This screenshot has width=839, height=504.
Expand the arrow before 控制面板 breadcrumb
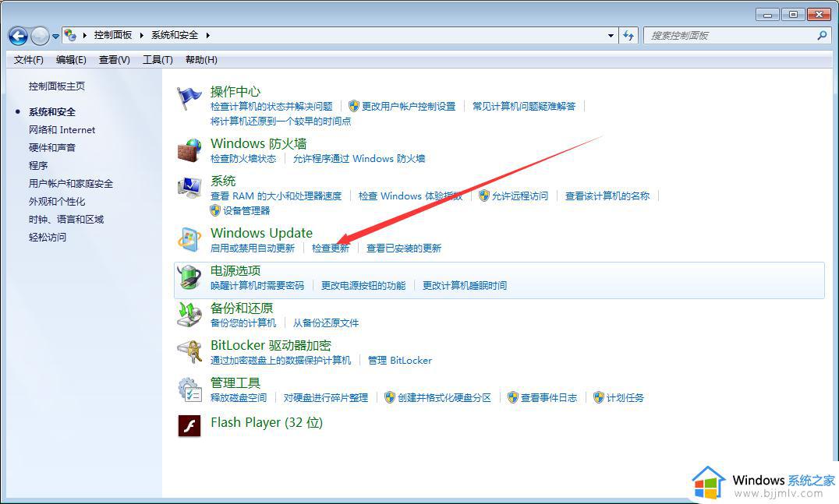84,35
